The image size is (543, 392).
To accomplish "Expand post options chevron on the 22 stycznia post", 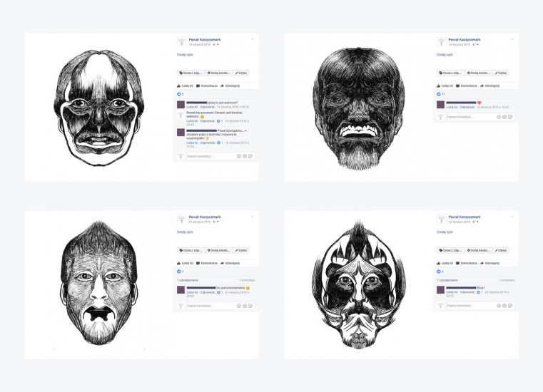I will tap(512, 217).
